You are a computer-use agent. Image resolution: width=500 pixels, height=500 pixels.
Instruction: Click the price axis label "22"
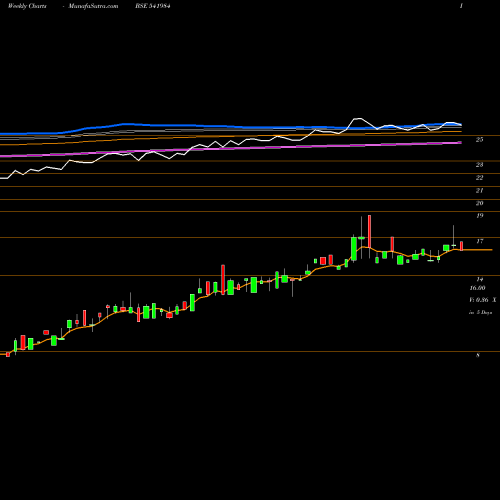pyautogui.click(x=479, y=178)
